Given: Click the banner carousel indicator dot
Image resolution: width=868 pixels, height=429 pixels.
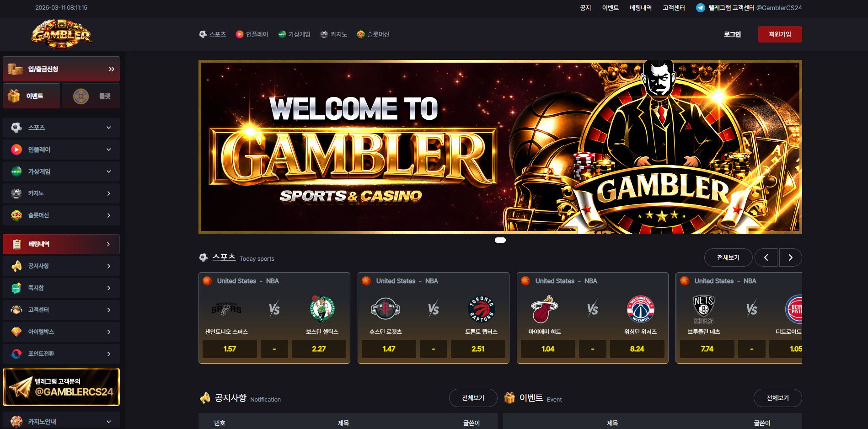Looking at the screenshot, I should pyautogui.click(x=500, y=240).
